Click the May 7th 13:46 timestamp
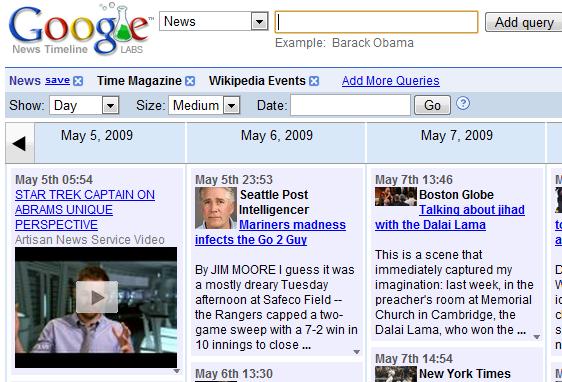Screen dimensions: 562x382 click(x=414, y=180)
